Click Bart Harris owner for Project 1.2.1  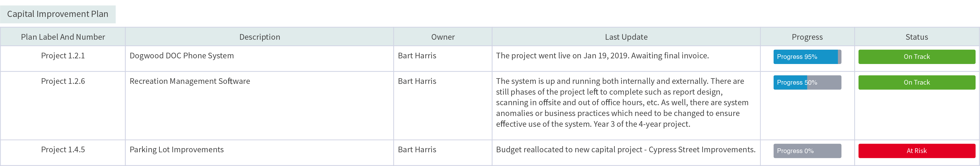417,55
